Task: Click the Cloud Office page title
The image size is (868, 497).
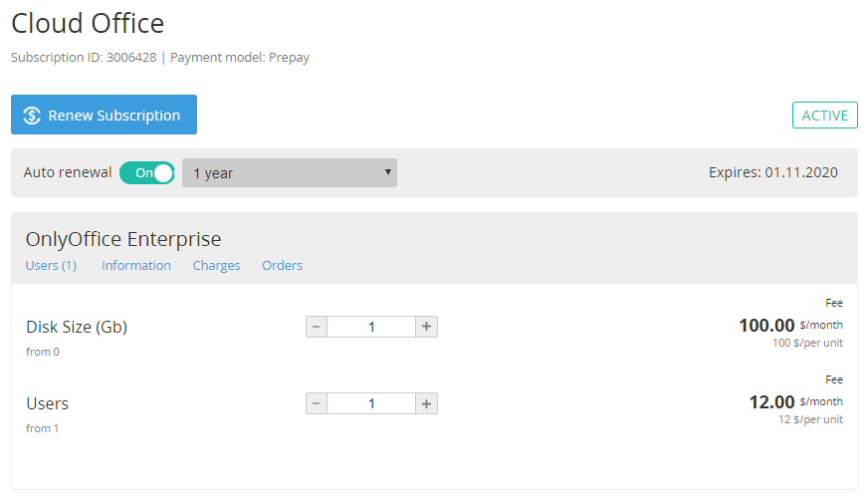Action: tap(88, 24)
